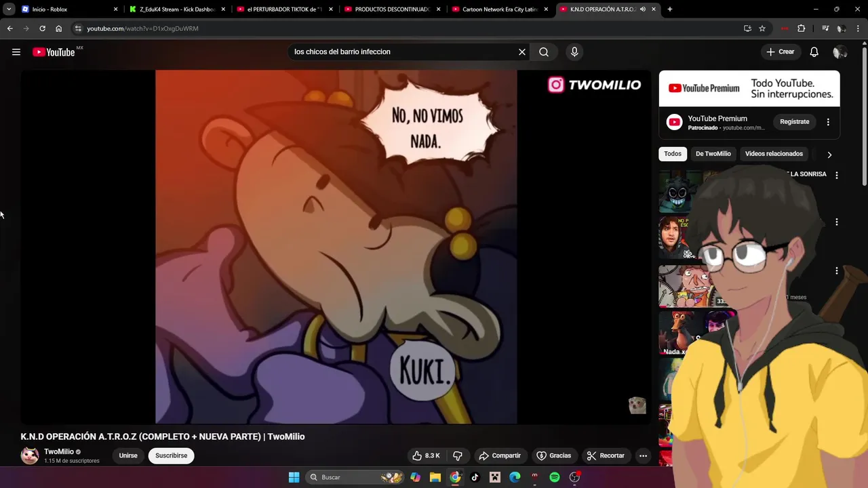
Task: Open the YouTube Premium ad banner
Action: pyautogui.click(x=749, y=88)
